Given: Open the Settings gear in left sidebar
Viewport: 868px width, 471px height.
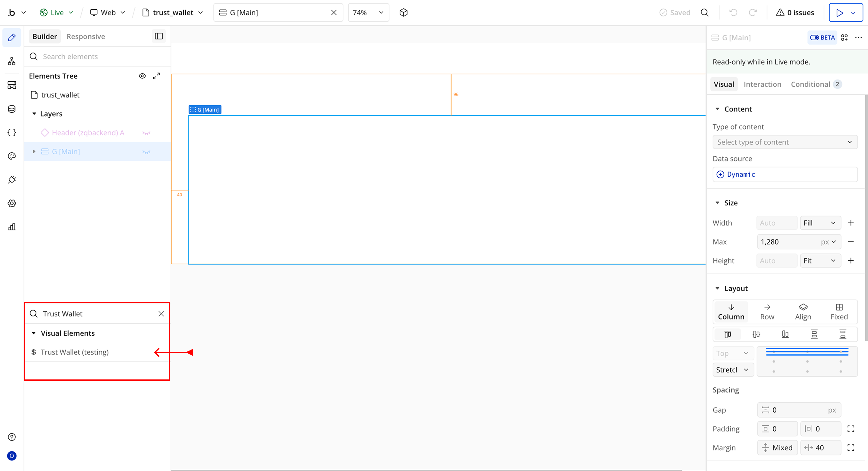Looking at the screenshot, I should tap(12, 203).
